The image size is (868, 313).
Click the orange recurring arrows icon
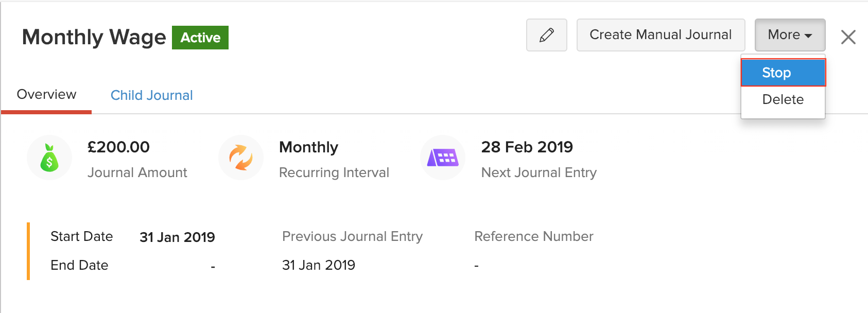coord(241,158)
